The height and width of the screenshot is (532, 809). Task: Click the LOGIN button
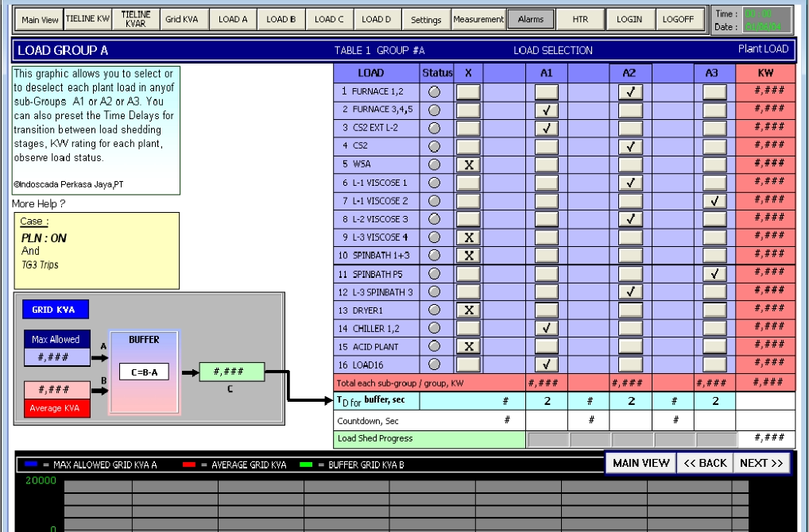[629, 19]
